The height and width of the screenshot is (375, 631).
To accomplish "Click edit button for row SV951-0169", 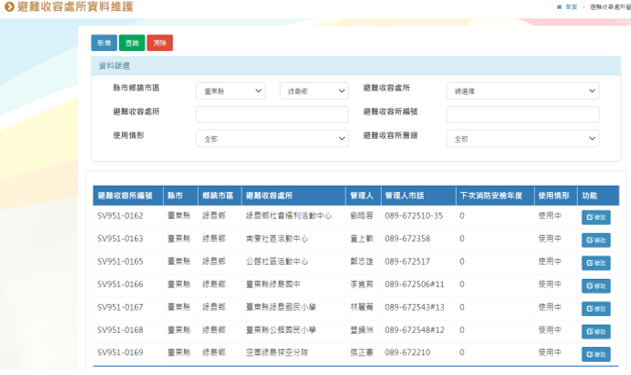I will tap(596, 354).
